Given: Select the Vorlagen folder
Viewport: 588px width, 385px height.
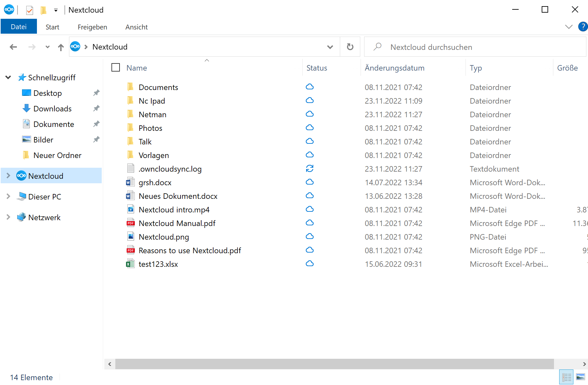Looking at the screenshot, I should [154, 155].
